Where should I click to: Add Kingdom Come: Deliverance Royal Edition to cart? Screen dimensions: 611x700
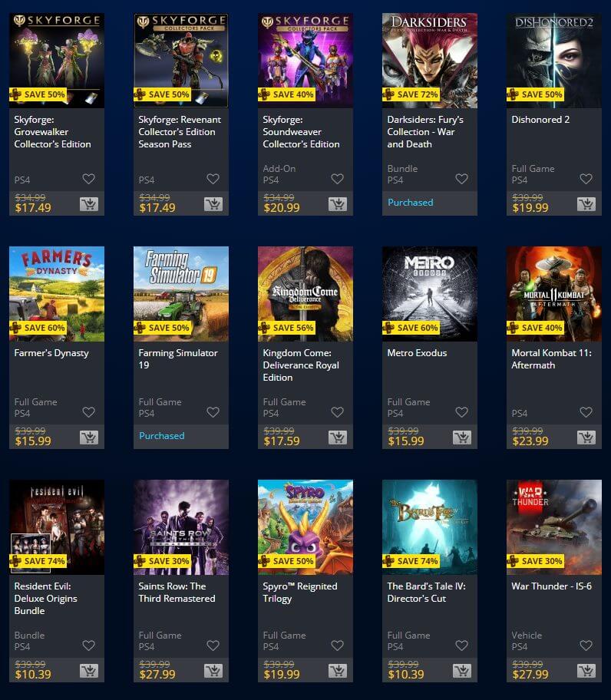coord(338,438)
